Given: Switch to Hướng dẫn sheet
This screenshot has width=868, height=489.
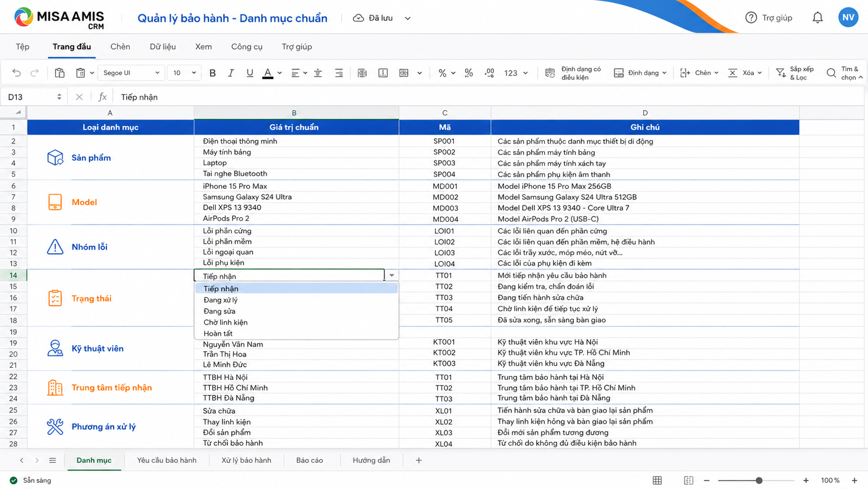Looking at the screenshot, I should point(371,460).
